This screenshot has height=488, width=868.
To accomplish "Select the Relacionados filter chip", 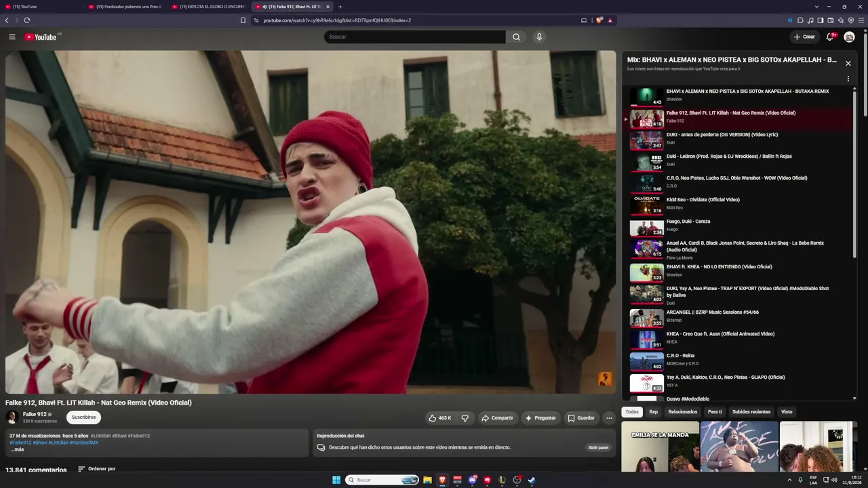I will pos(683,412).
